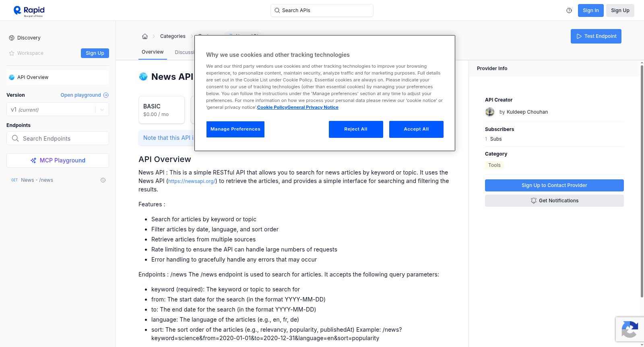Open Categories in the breadcrumb
The width and height of the screenshot is (644, 347).
pos(173,36)
